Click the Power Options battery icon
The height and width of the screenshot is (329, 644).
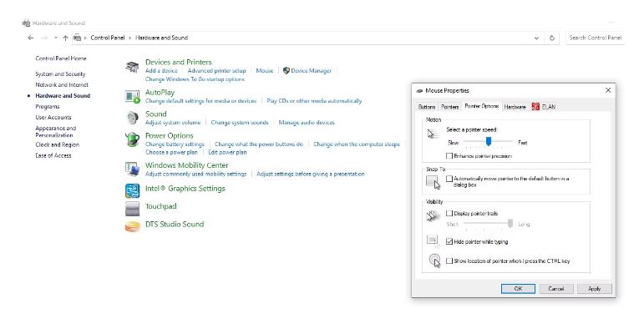pyautogui.click(x=132, y=139)
